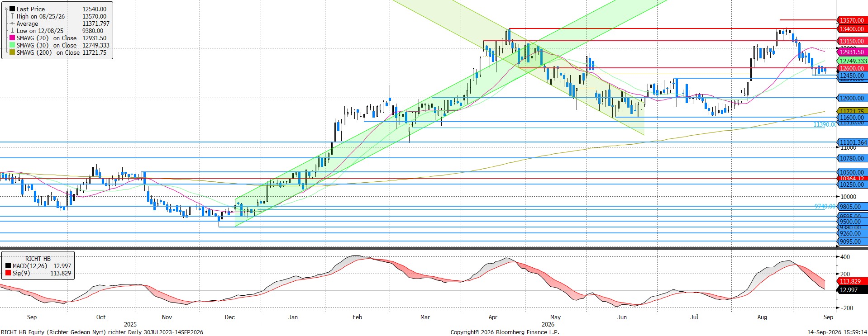Click the SMAVG (200) on Close legend entry
The width and height of the screenshot is (868, 336).
tap(62, 52)
